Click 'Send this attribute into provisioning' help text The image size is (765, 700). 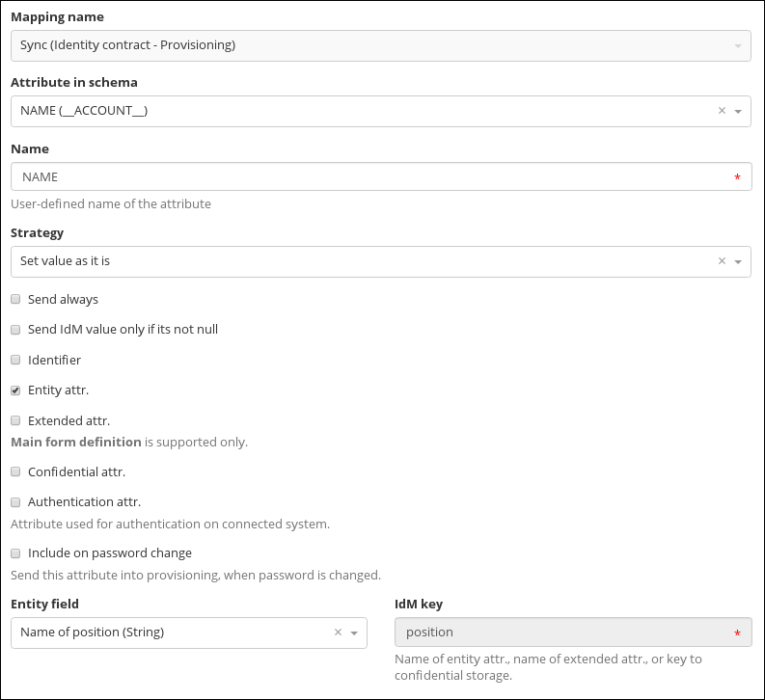[196, 576]
